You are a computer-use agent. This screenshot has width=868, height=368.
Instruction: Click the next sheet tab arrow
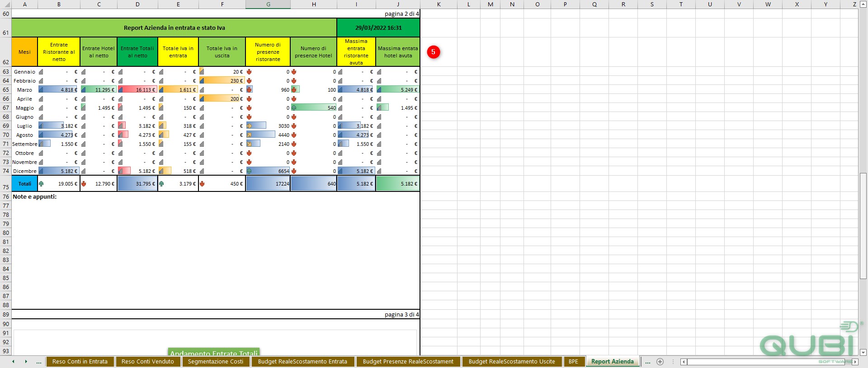click(26, 362)
